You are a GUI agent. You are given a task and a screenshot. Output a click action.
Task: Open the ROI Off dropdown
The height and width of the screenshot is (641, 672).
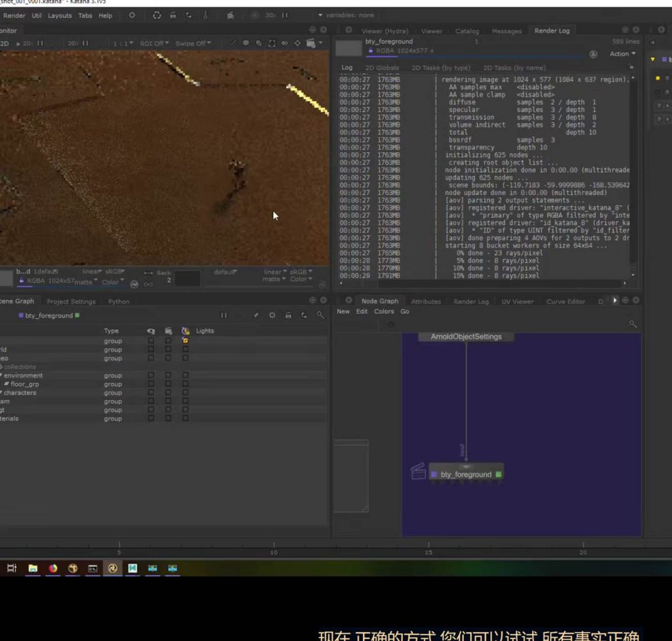[x=154, y=43]
